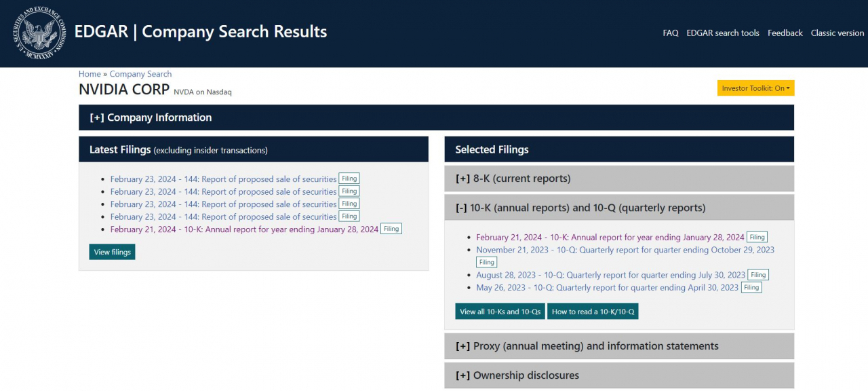Open second February 23 144 report link

click(x=223, y=191)
